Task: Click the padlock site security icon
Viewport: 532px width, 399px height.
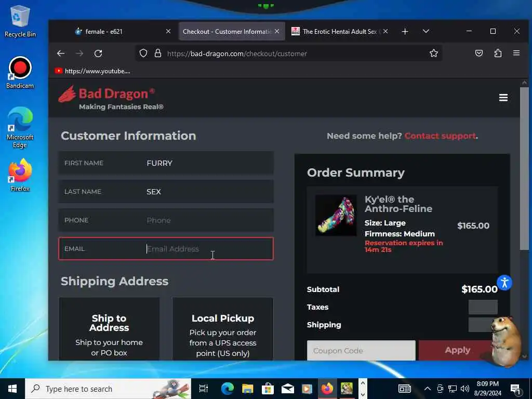Action: 158,54
